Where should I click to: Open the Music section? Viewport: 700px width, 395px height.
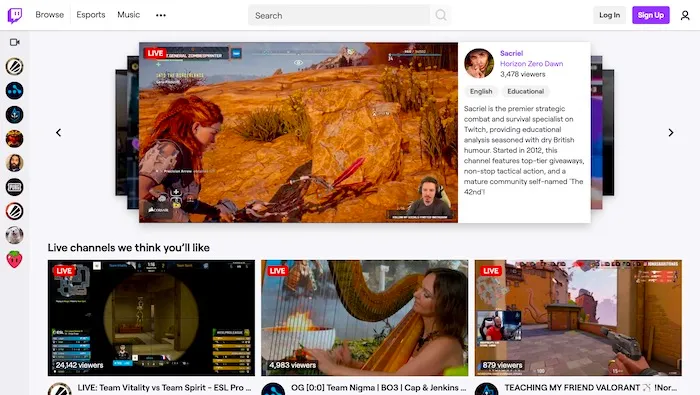129,15
